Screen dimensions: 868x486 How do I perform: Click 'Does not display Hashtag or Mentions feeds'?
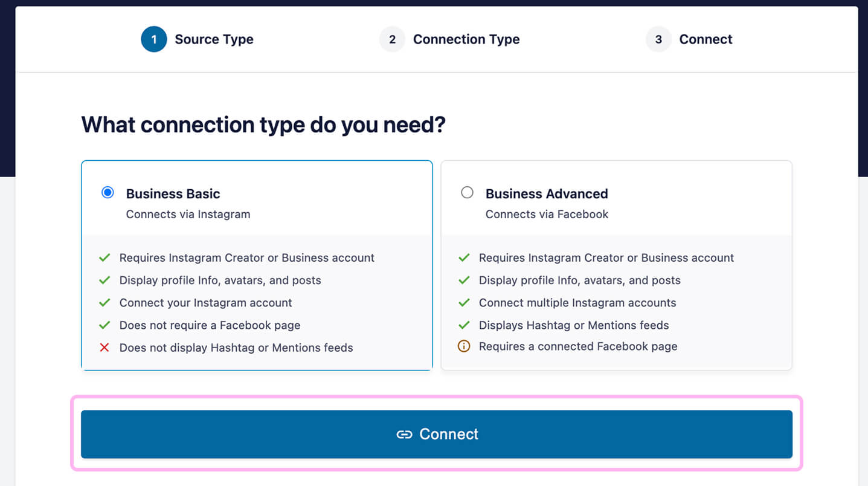coord(236,348)
